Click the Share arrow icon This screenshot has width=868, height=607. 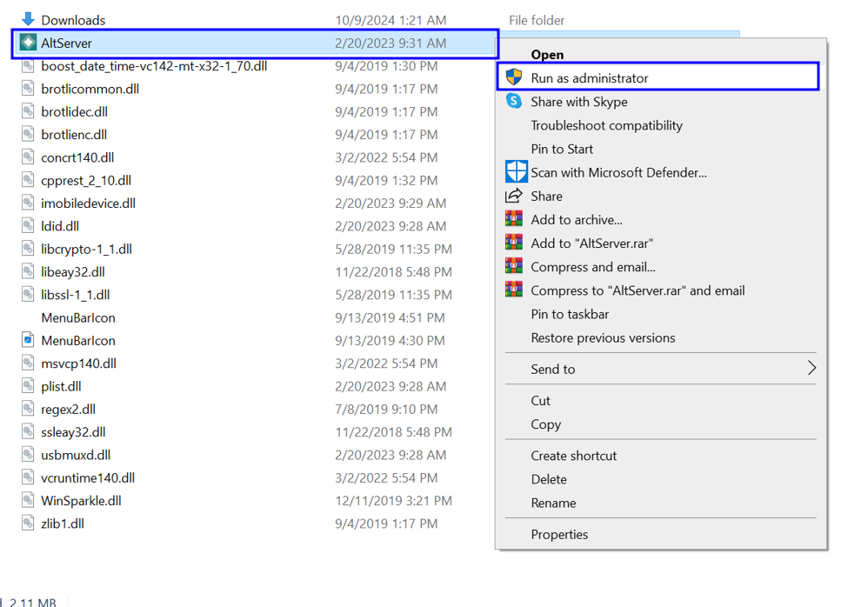[514, 196]
